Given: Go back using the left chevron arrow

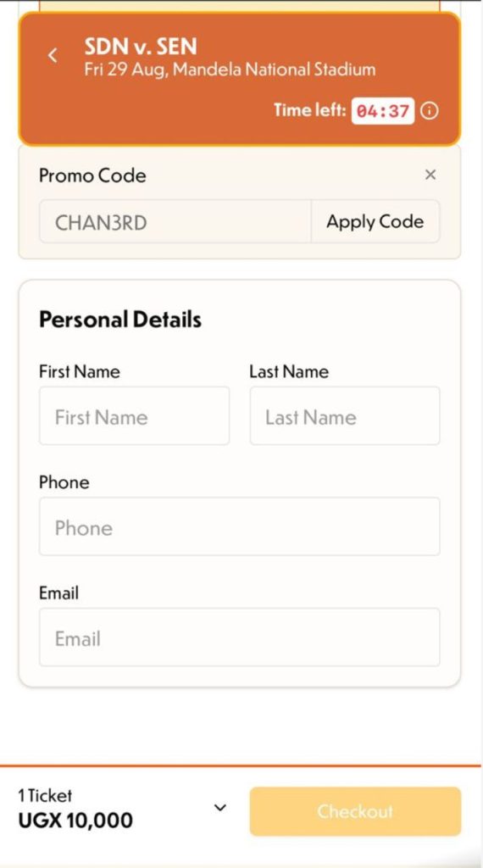Looking at the screenshot, I should pos(53,55).
